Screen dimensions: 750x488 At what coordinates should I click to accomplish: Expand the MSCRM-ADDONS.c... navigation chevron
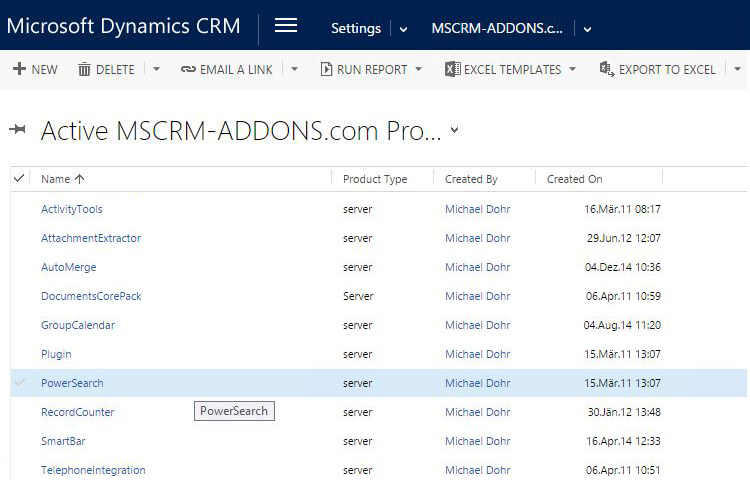[x=587, y=29]
